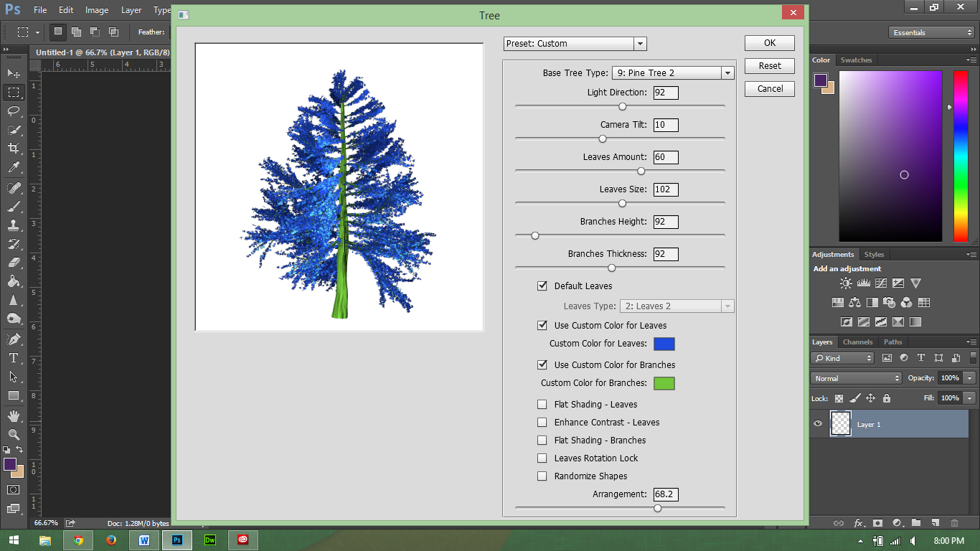Click the Levels adjustment icon
The width and height of the screenshot is (980, 551).
click(864, 283)
